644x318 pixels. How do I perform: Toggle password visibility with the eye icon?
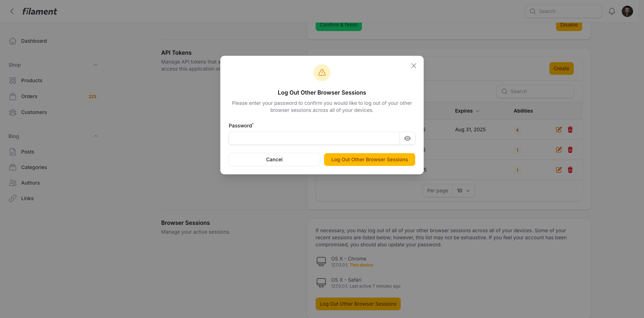pos(407,138)
